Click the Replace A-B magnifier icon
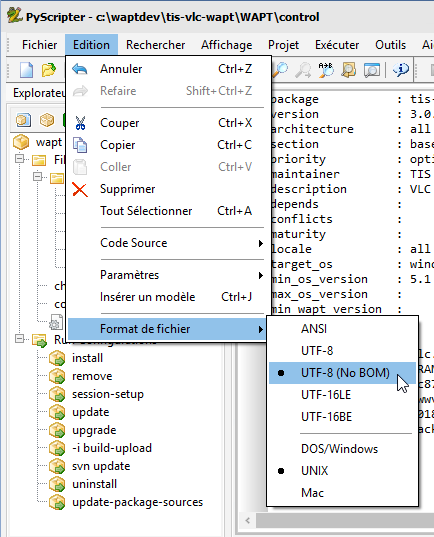 pos(326,70)
